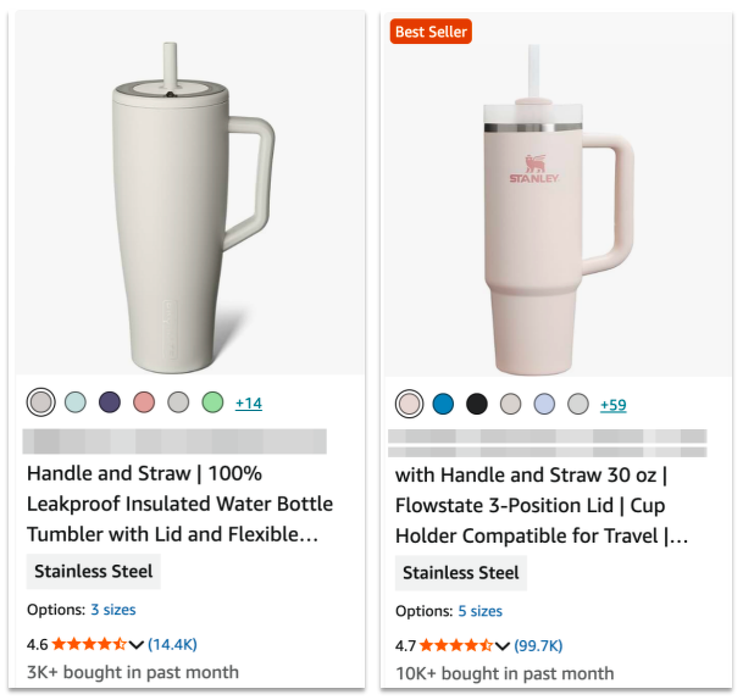Expand rating breakdown arrow beside 4.6 stars
The image size is (743, 700).
click(137, 645)
